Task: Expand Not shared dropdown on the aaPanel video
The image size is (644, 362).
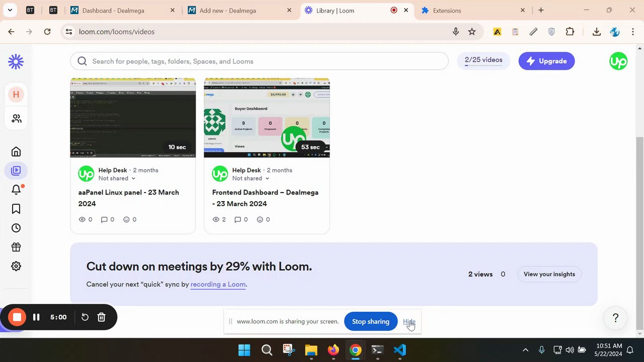Action: point(117,178)
